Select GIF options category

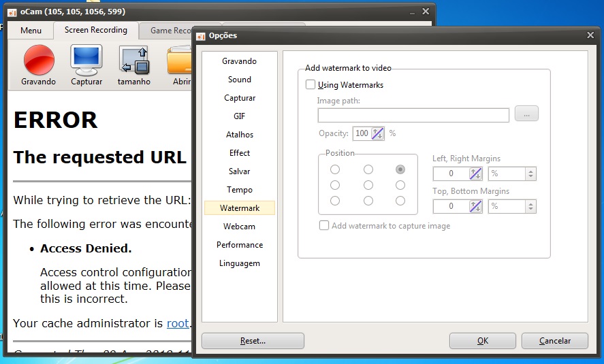(239, 116)
